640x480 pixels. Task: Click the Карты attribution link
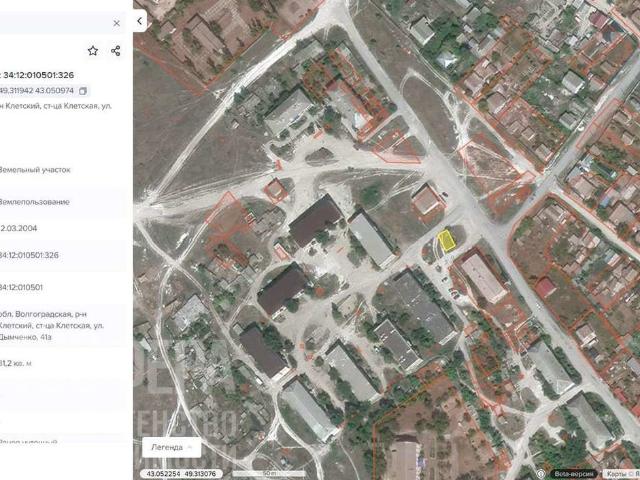click(x=617, y=473)
